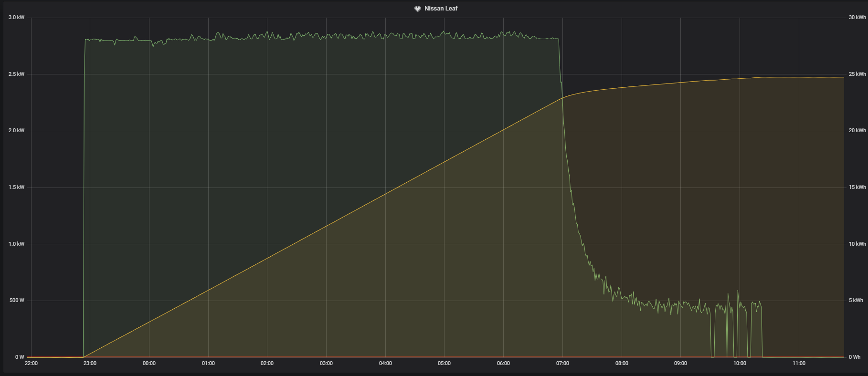Click the heart icon beside Nissan Leaf

(x=417, y=9)
